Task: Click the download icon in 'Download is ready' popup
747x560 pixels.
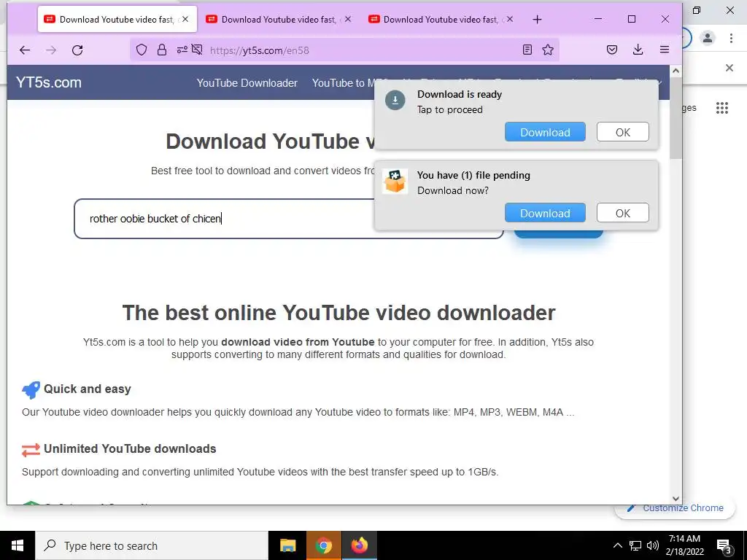Action: 395,100
